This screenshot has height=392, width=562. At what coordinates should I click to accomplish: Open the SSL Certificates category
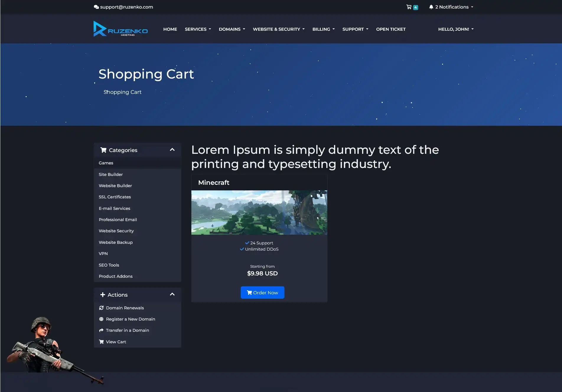tap(115, 197)
